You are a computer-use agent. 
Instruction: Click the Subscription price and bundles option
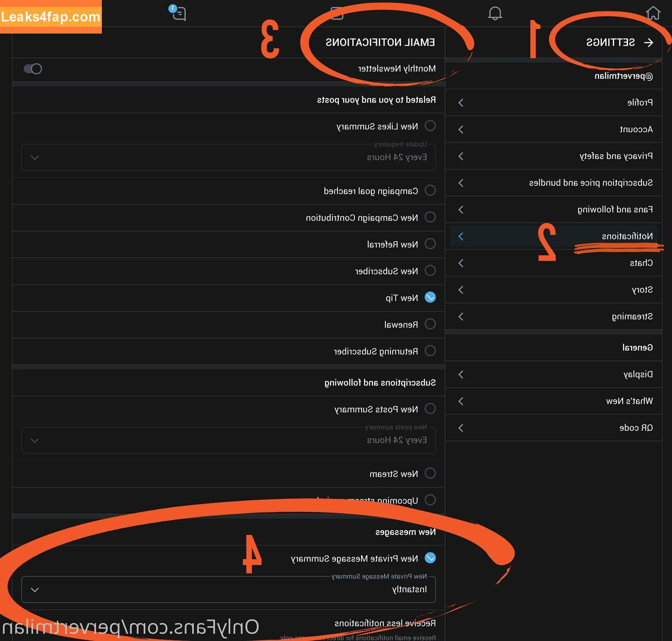[x=558, y=183]
